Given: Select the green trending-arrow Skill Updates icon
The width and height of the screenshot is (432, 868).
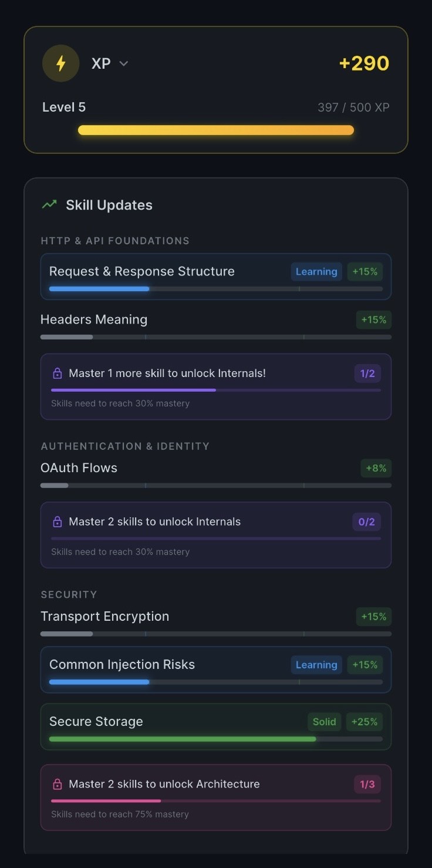Looking at the screenshot, I should click(49, 204).
